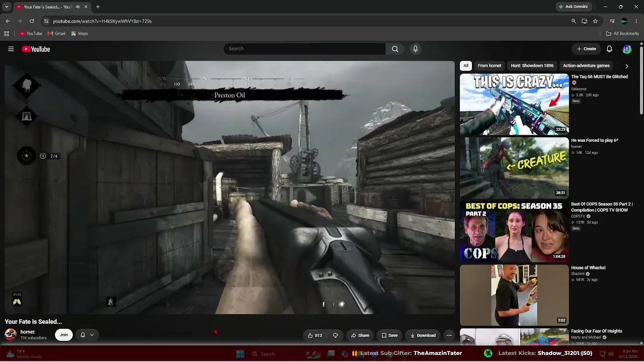Click Ask Gemini button

573,7
